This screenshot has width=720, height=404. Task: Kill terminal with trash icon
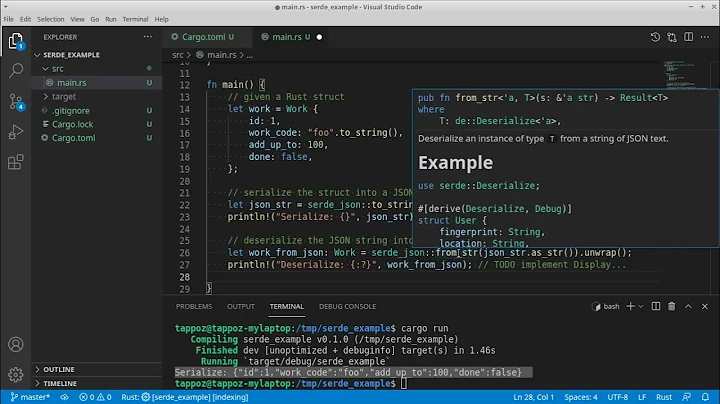[672, 306]
